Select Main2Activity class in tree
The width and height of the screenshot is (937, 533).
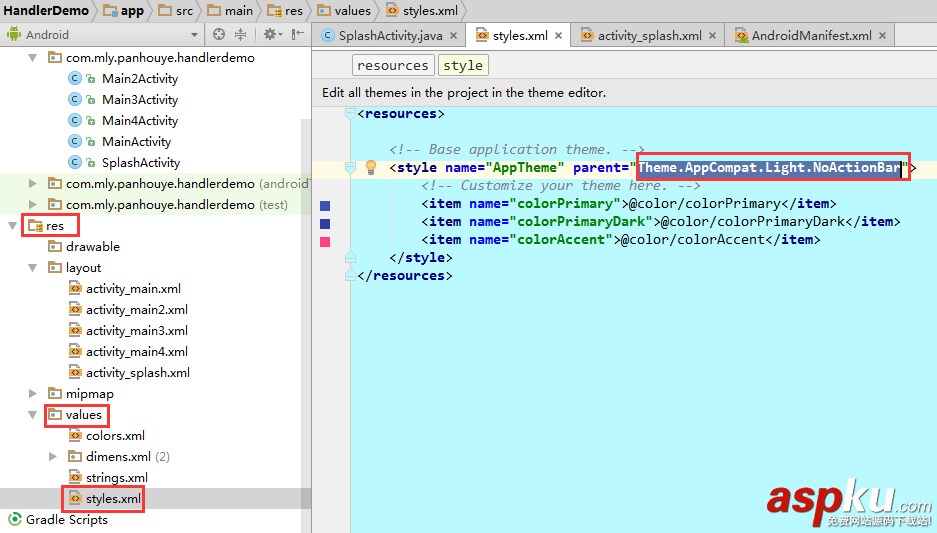(x=140, y=79)
